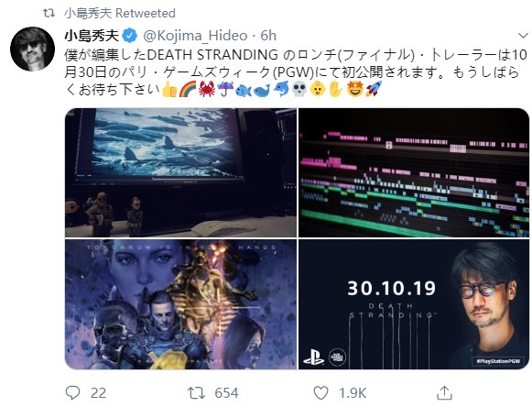Viewport: 532px width, 407px height.
Task: Expand the tweet options chevron
Action: click(523, 36)
